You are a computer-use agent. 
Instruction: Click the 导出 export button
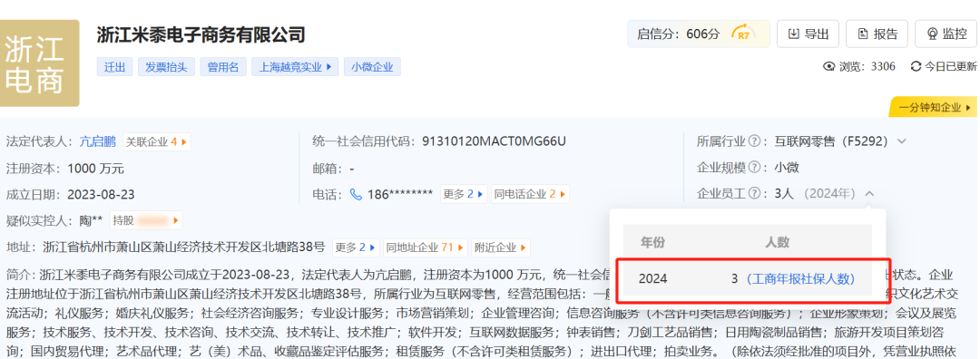click(808, 34)
